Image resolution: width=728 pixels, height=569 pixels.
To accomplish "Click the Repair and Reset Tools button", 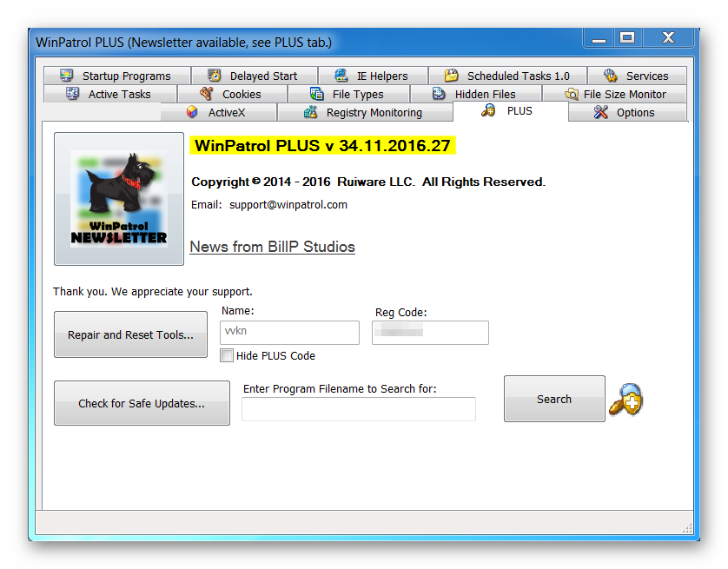I will [x=130, y=334].
